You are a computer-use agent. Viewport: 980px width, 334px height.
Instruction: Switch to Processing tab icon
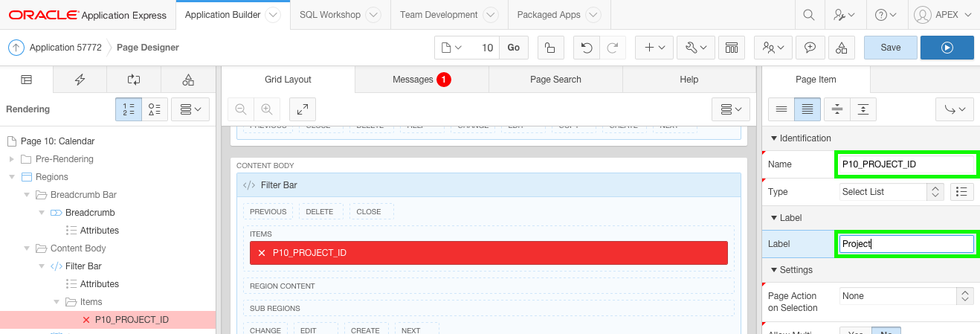point(134,80)
